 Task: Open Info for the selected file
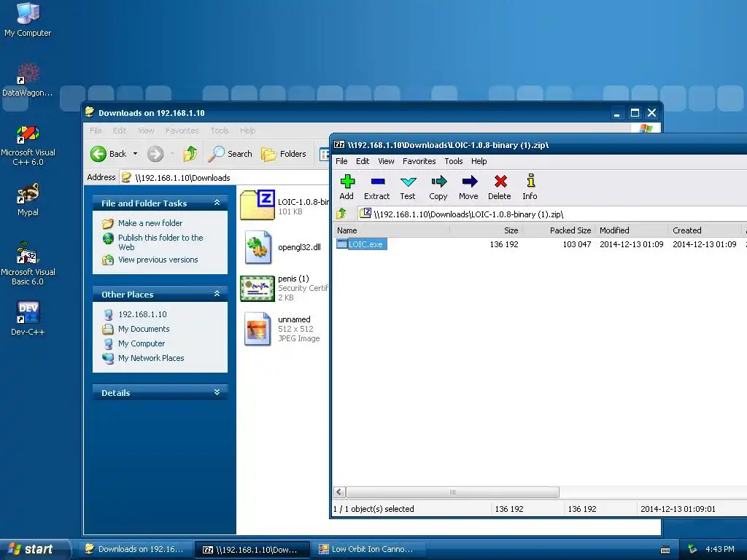530,187
